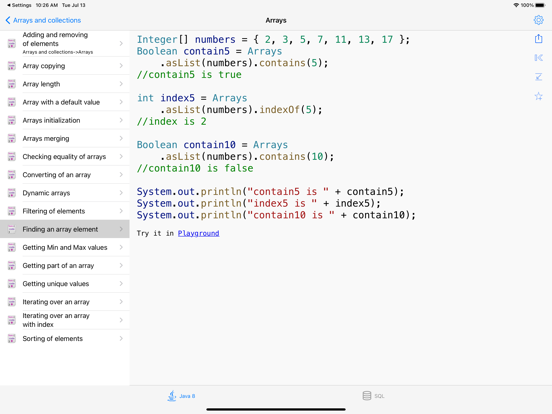Image resolution: width=552 pixels, height=414 pixels.
Task: Click the icon beside Dynamic arrays
Action: (x=12, y=193)
